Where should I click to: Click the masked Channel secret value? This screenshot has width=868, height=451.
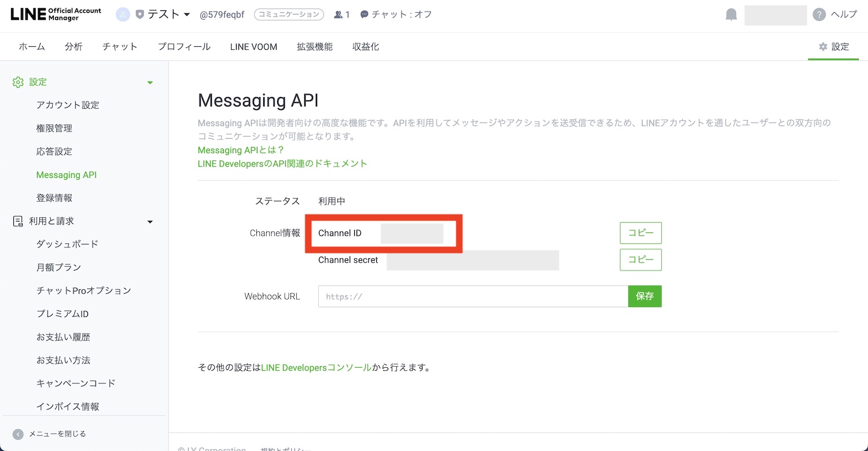[473, 260]
